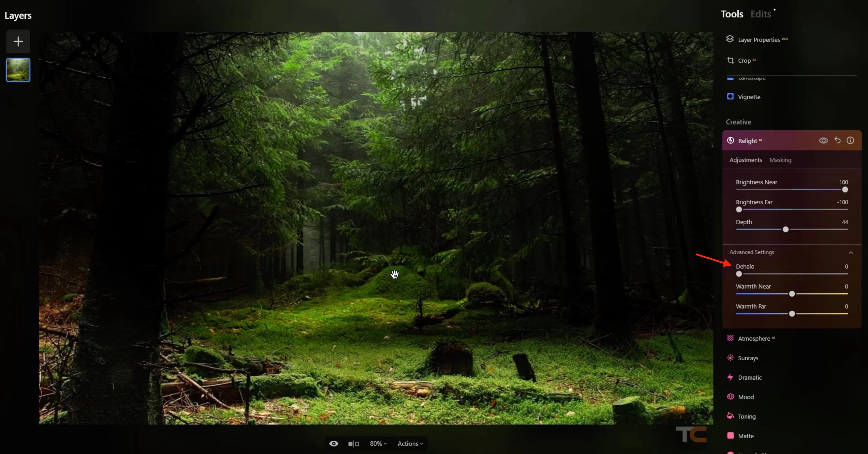Screen dimensions: 868x454
Task: Open Layer Properties panel
Action: [758, 40]
